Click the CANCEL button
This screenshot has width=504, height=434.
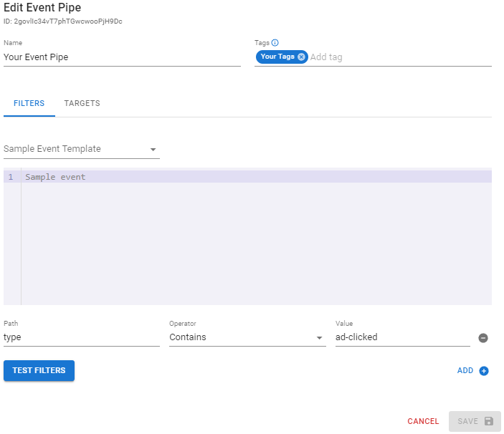tap(423, 421)
